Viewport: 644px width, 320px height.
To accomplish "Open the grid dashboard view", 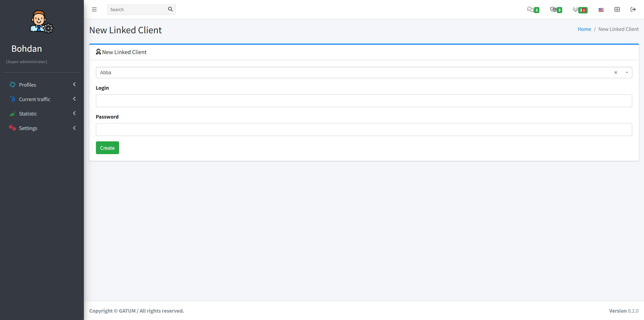I will [617, 9].
